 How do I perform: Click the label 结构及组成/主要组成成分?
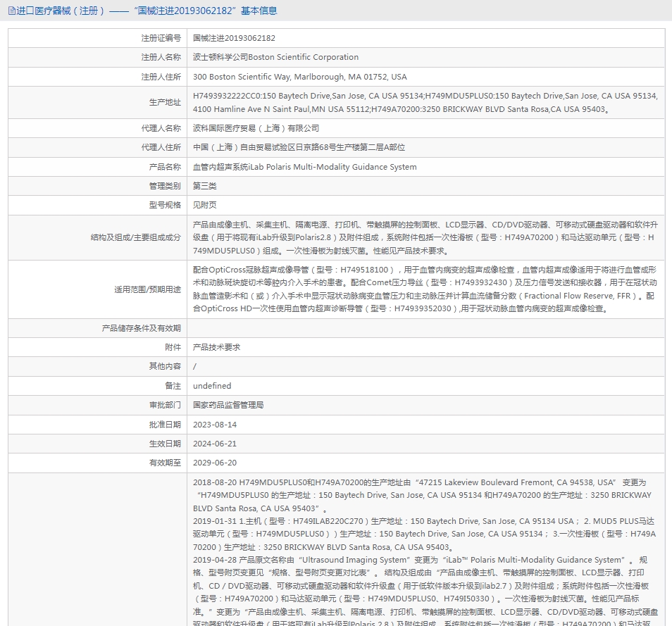coord(136,237)
